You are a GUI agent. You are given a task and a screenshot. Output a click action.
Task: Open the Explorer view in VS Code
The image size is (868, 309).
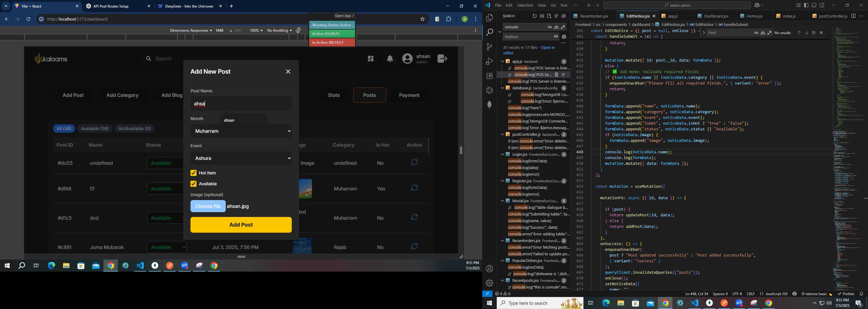(x=489, y=18)
